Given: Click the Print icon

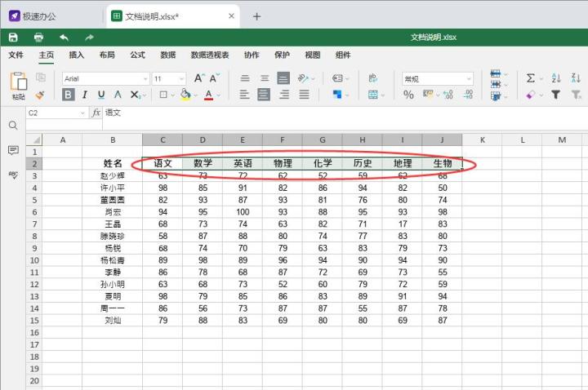Looking at the screenshot, I should pyautogui.click(x=38, y=37).
